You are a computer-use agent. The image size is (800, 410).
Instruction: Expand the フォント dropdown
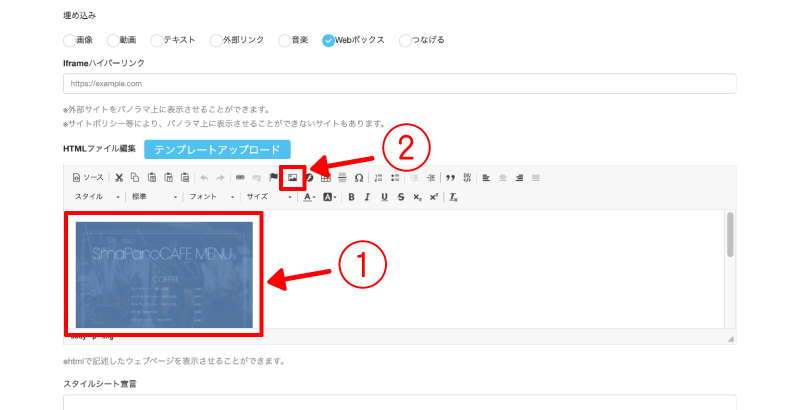coord(209,197)
